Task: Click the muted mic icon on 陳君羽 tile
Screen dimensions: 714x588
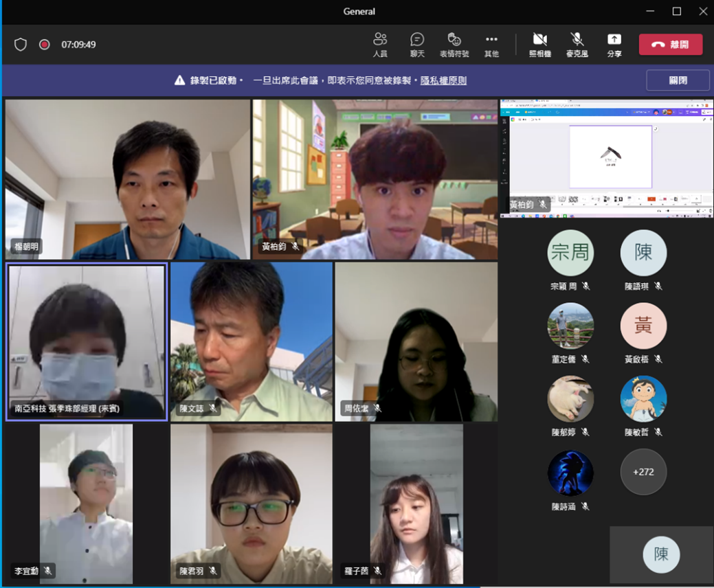Action: [213, 570]
